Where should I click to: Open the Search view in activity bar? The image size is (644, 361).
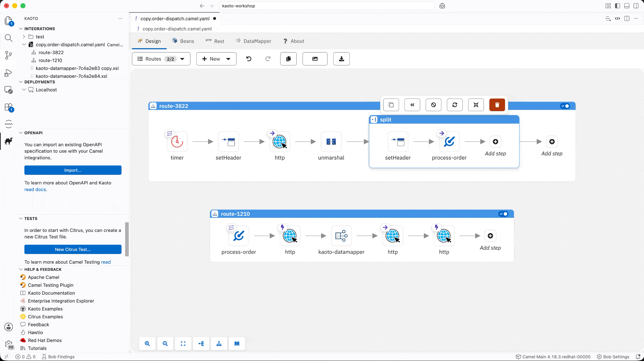coord(9,38)
